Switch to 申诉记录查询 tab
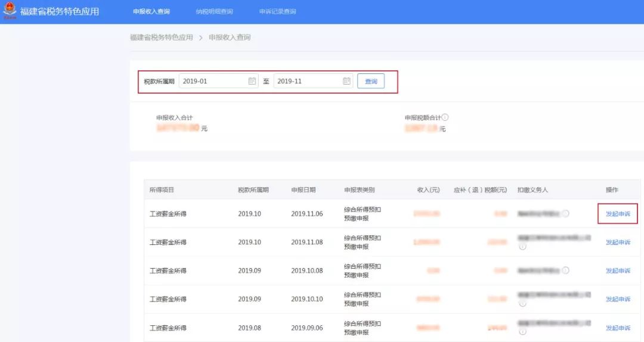 point(278,11)
